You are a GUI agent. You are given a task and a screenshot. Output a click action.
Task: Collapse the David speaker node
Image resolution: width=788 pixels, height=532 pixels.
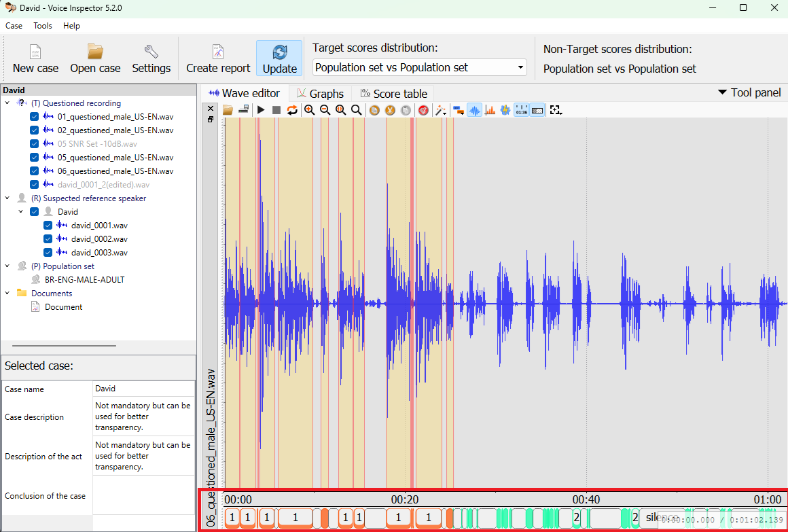[20, 212]
